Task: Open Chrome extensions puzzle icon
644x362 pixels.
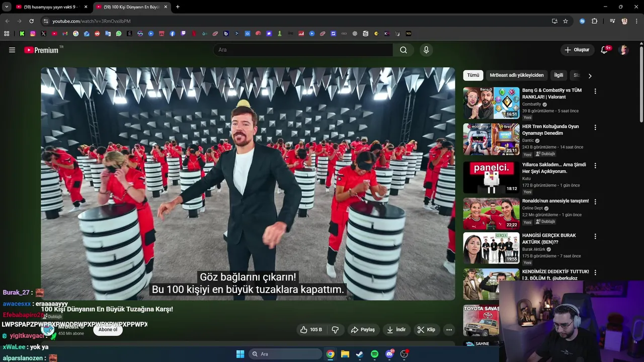Action: click(595, 21)
